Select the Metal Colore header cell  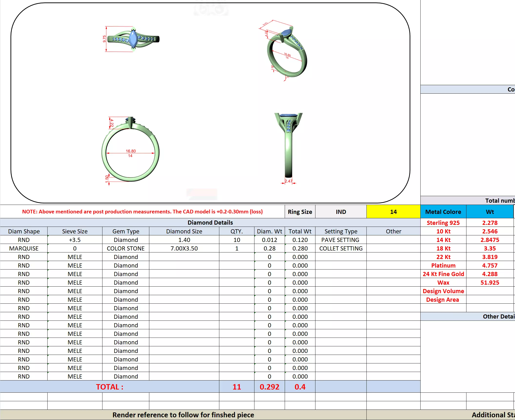443,212
